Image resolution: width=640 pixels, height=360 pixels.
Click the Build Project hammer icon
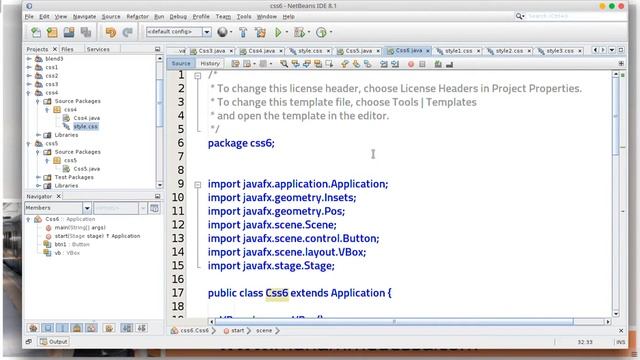[x=243, y=32]
